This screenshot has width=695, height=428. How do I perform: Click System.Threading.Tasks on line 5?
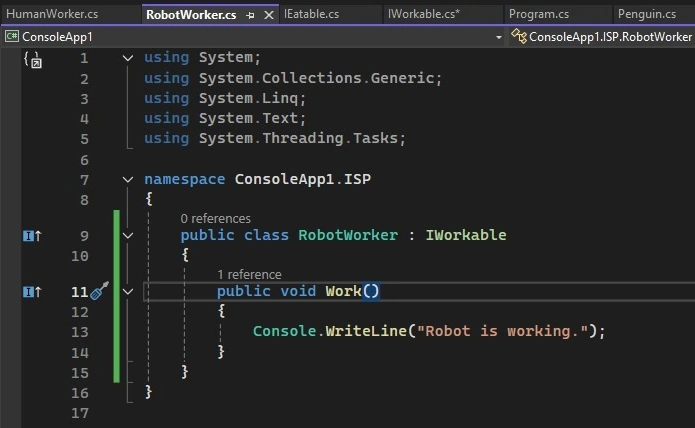298,138
